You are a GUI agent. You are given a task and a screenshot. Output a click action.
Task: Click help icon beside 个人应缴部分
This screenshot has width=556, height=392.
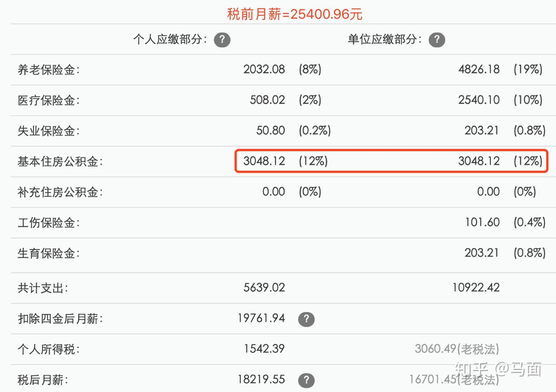pyautogui.click(x=222, y=40)
